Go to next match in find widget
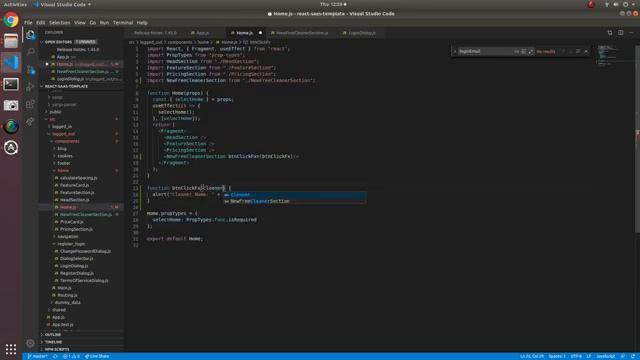640x360 pixels. (x=570, y=51)
